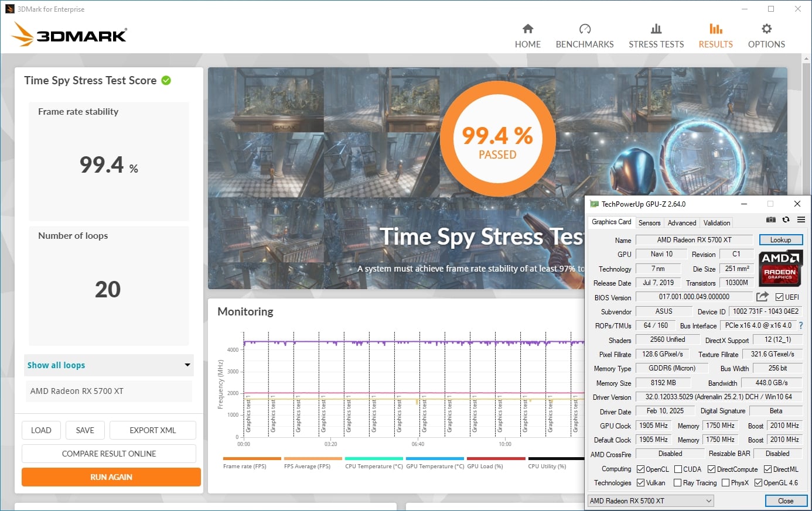Image resolution: width=812 pixels, height=511 pixels.
Task: Refresh GPU-Z data with refresh icon
Action: (786, 220)
